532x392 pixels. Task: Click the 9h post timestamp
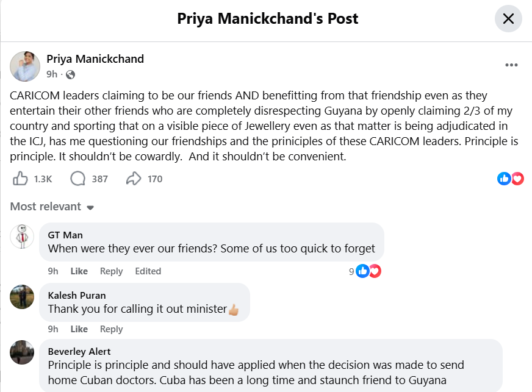(x=52, y=74)
